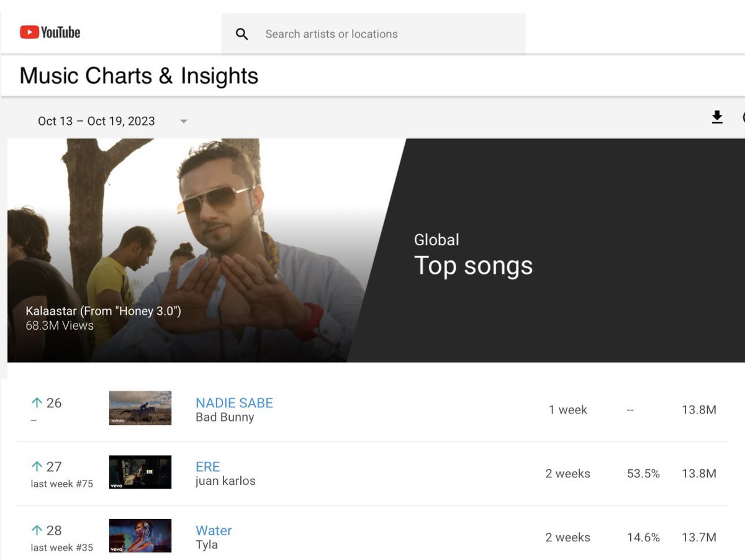Image resolution: width=745 pixels, height=560 pixels.
Task: Click the Tyla artist name
Action: [207, 544]
